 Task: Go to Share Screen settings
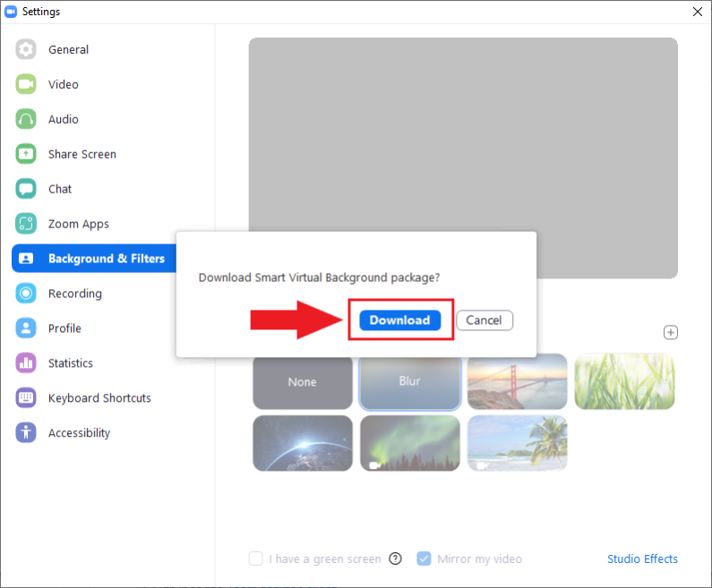82,154
